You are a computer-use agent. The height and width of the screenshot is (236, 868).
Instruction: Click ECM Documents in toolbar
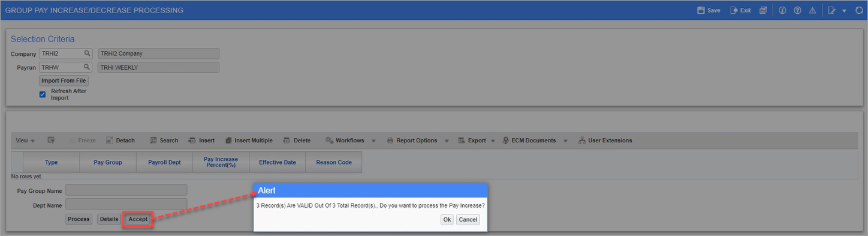[529, 141]
